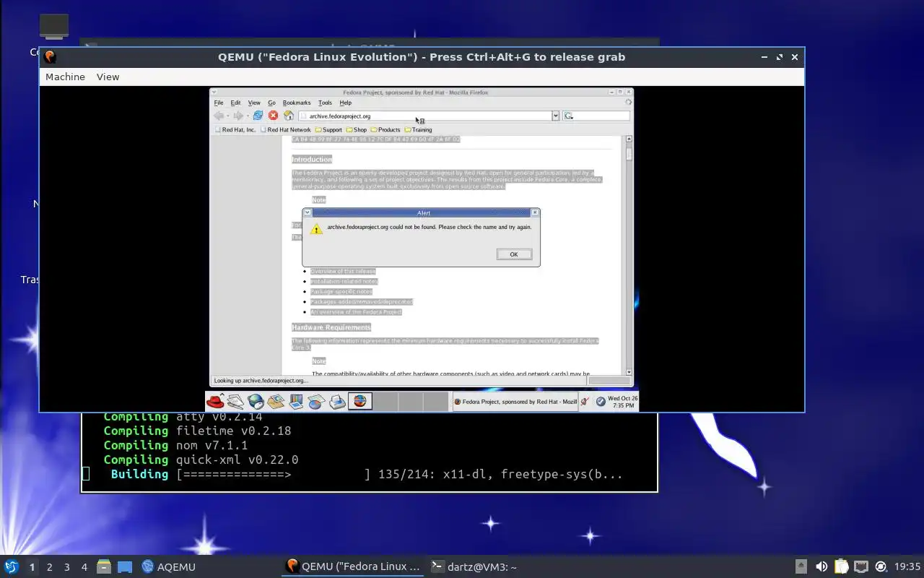Click the Fedora panel clock Wed Oct 26
Screen dimensions: 924x578
[x=622, y=402]
